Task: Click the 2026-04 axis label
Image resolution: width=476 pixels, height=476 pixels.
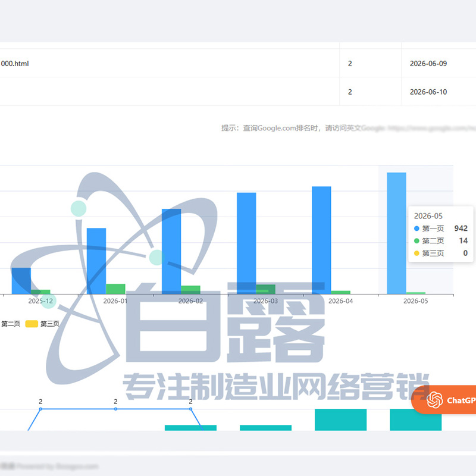Action: pos(340,301)
